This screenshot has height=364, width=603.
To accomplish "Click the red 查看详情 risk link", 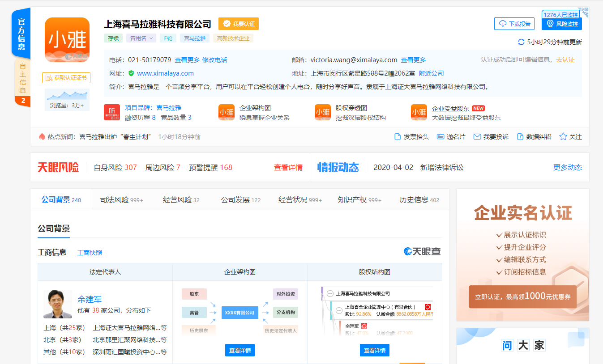I will tap(288, 167).
